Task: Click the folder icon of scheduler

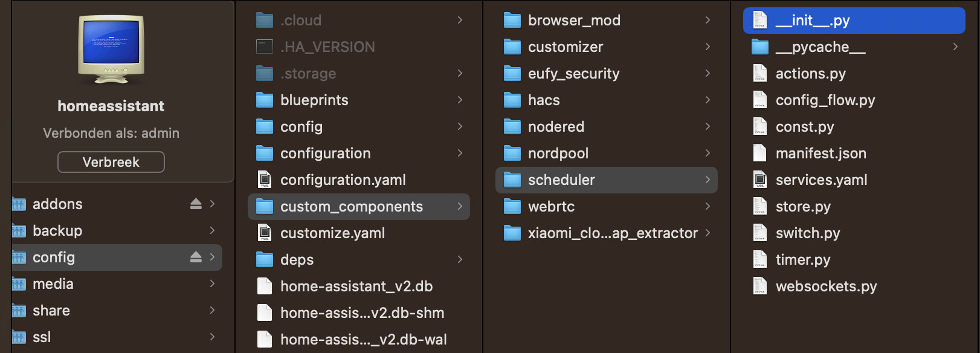Action: click(512, 180)
